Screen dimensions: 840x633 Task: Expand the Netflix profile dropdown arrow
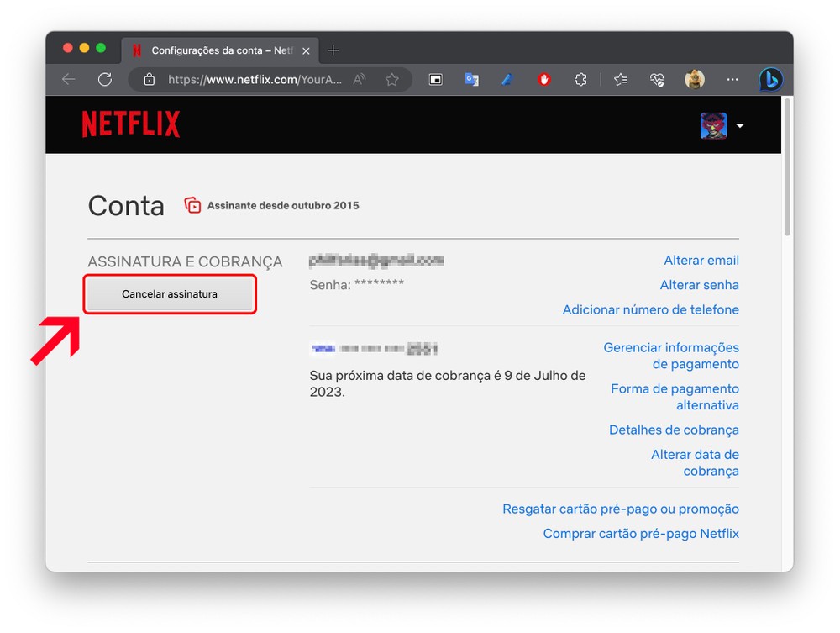740,126
